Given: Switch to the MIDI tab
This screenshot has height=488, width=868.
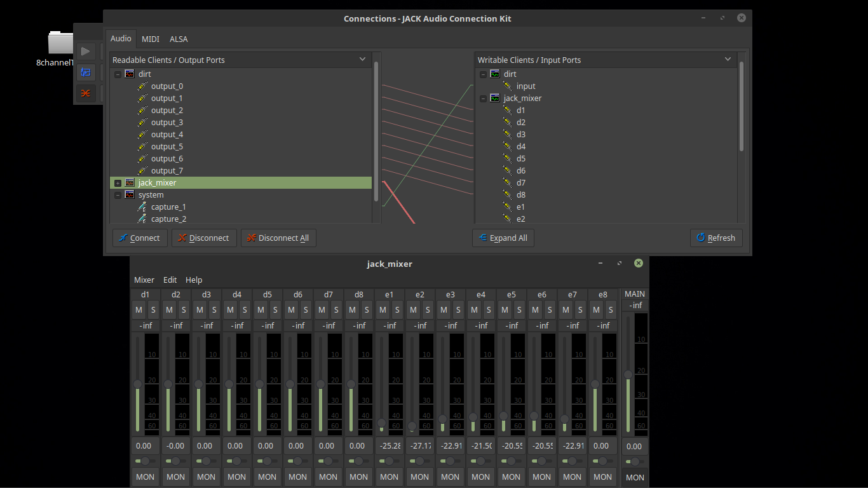Looking at the screenshot, I should [151, 39].
